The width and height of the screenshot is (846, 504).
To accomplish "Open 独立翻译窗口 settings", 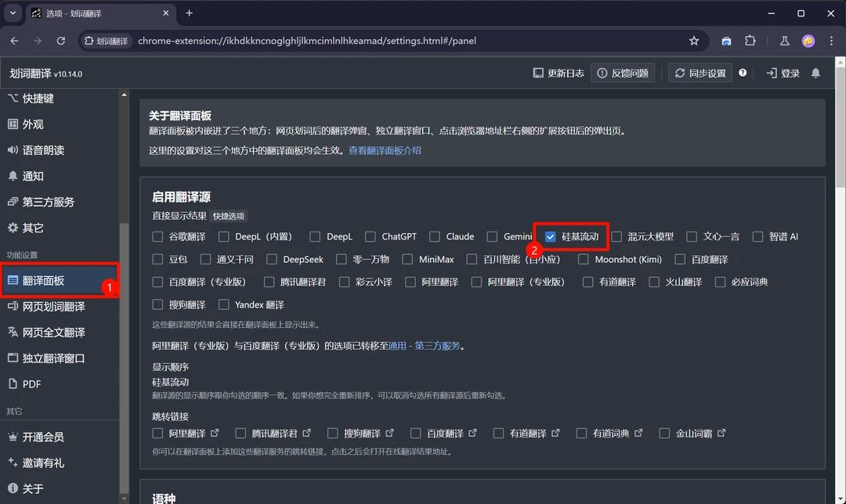I will (x=60, y=358).
